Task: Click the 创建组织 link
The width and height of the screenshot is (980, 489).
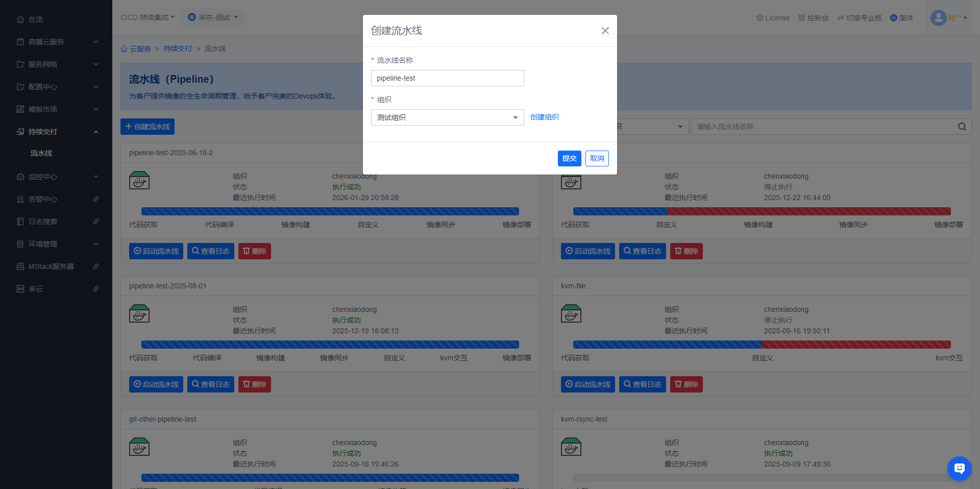Action: point(544,117)
